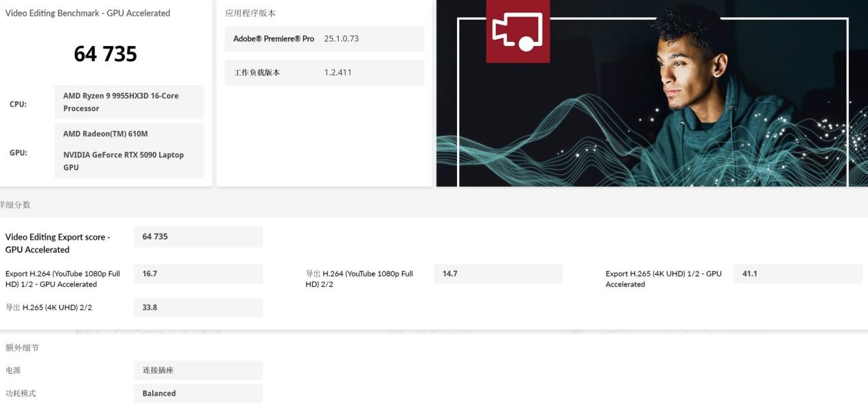Click the 工作负载版本 1.2.411 row
868x413 pixels.
click(x=324, y=73)
